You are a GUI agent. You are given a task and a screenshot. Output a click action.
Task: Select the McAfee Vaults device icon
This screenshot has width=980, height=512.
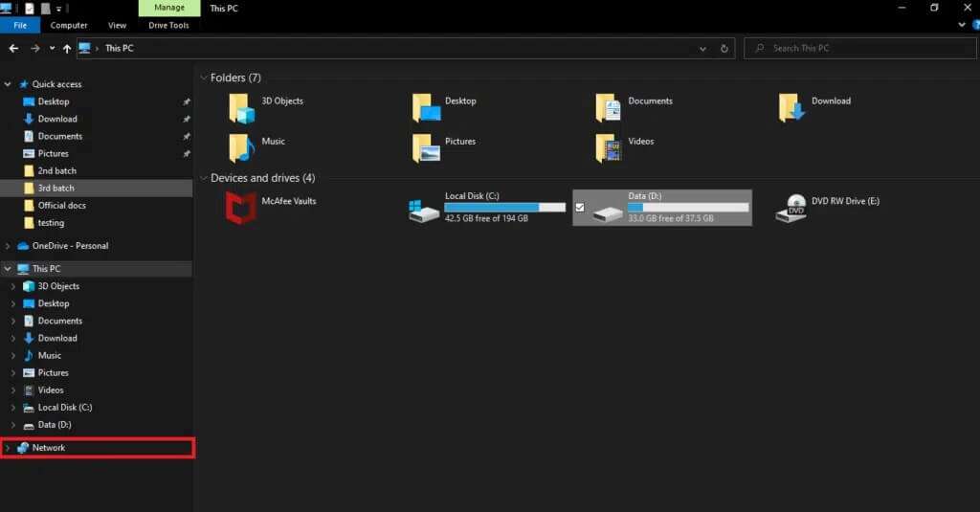(240, 208)
